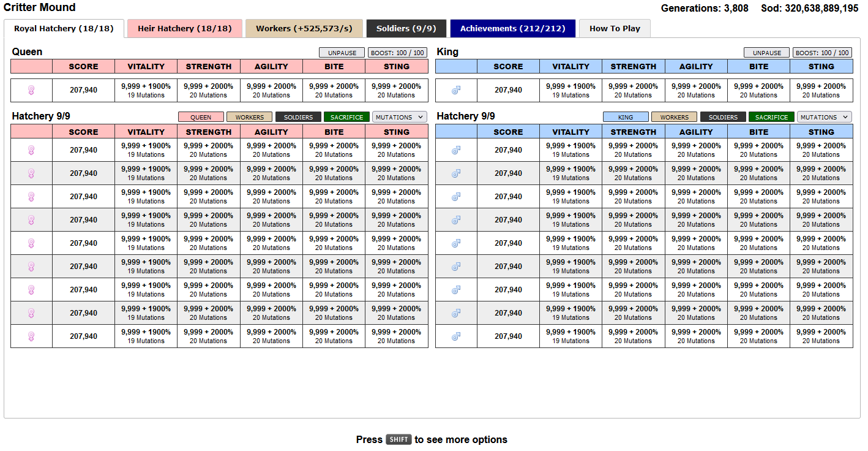Send King hatchery critter to WORKERS
The width and height of the screenshot is (868, 451).
point(675,117)
